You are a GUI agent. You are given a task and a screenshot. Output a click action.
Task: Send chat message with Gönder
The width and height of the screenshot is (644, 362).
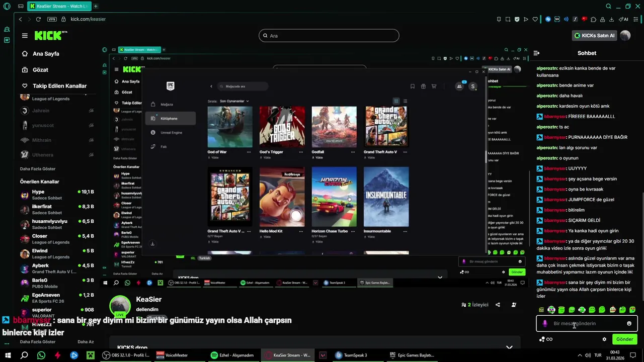(624, 339)
